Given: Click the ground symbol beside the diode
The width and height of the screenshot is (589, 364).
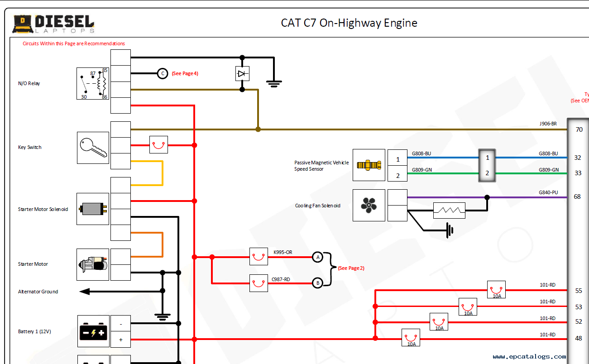Looking at the screenshot, I should point(273,84).
